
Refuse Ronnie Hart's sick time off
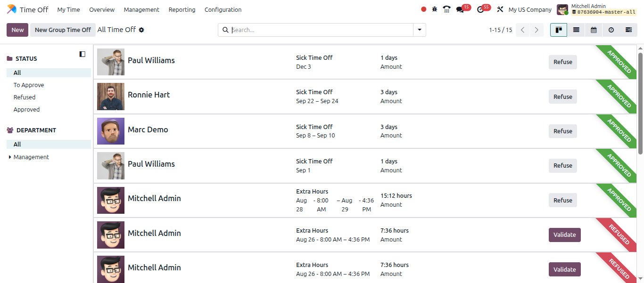pos(562,97)
